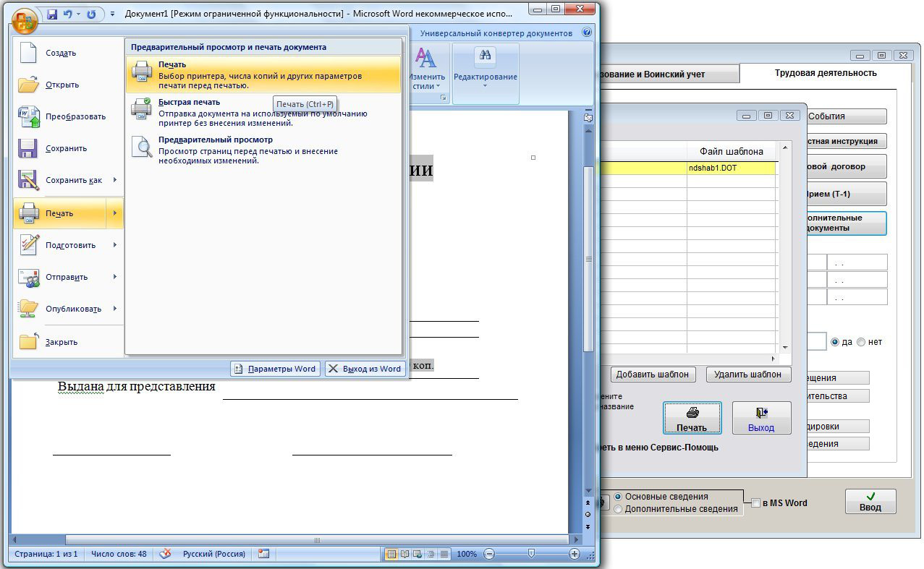Click Добавить шаблон in template dialog
Image resolution: width=924 pixels, height=569 pixels.
(x=653, y=375)
